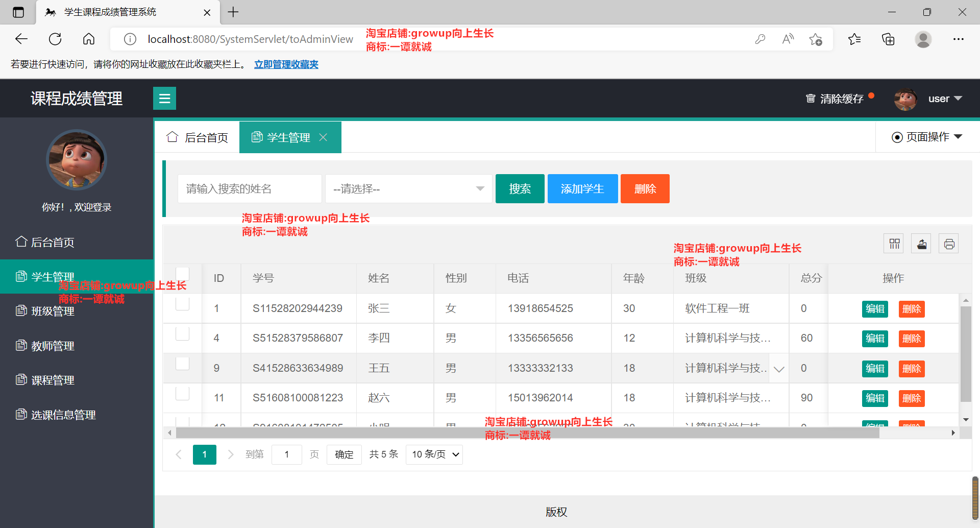Image resolution: width=980 pixels, height=528 pixels.
Task: Toggle the select-all checkbox in table header
Action: 182,274
